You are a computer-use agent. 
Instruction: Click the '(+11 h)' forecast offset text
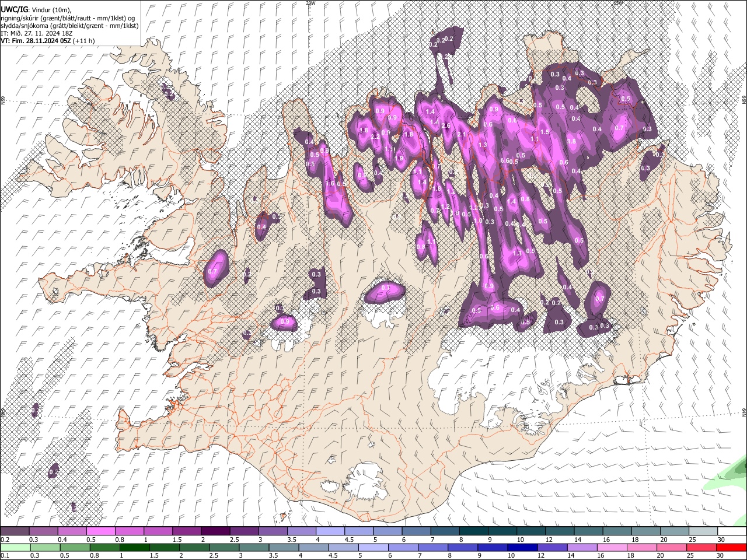[x=84, y=41]
